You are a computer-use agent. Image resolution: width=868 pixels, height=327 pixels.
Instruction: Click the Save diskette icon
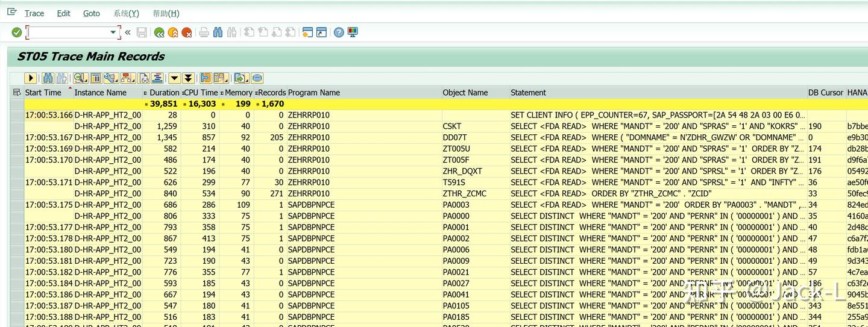point(142,33)
